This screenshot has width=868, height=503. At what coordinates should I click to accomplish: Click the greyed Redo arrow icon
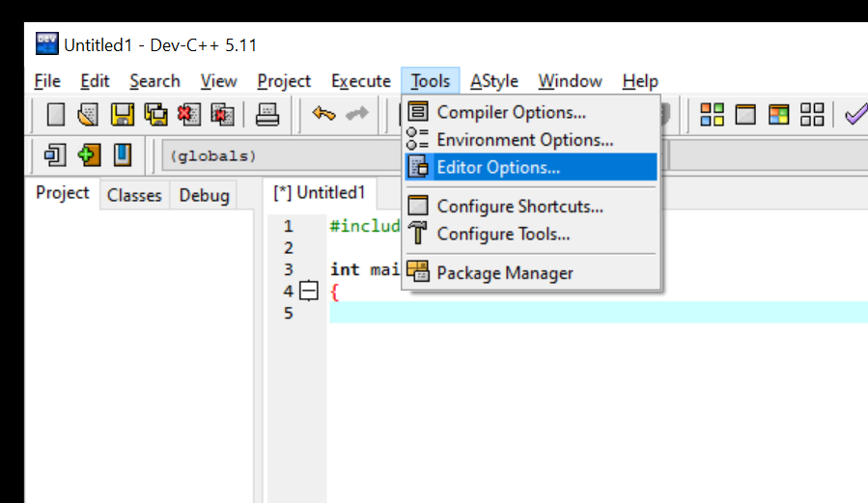click(356, 114)
